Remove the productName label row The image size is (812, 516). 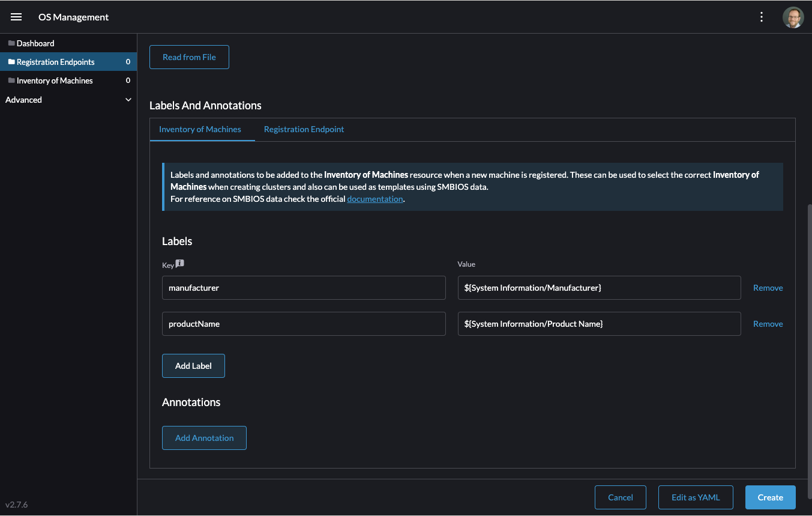[x=768, y=324]
